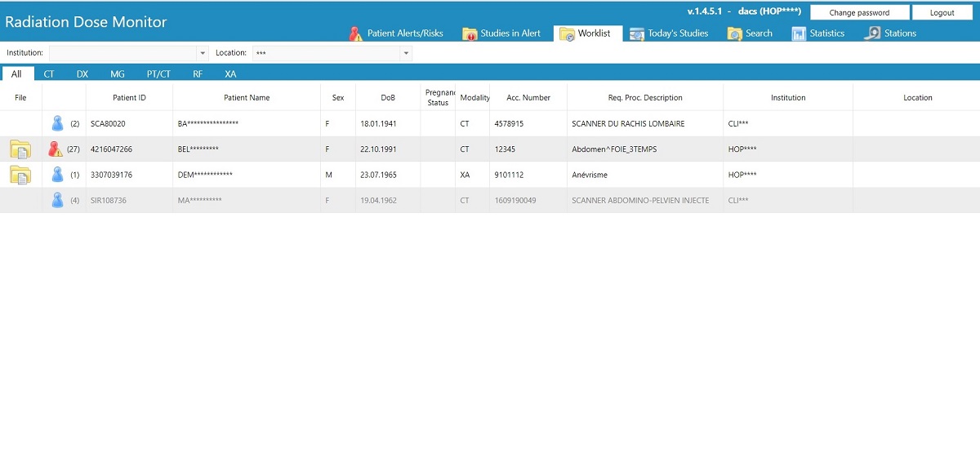This screenshot has height=462, width=980.
Task: Click blue patient icon for 3307039176
Action: pyautogui.click(x=57, y=175)
